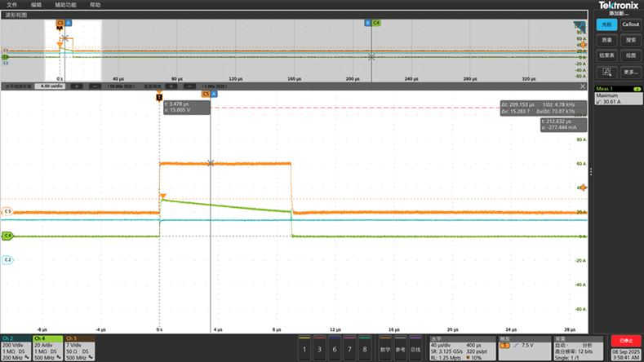Add channel 6 with the 6 button

coord(334,348)
